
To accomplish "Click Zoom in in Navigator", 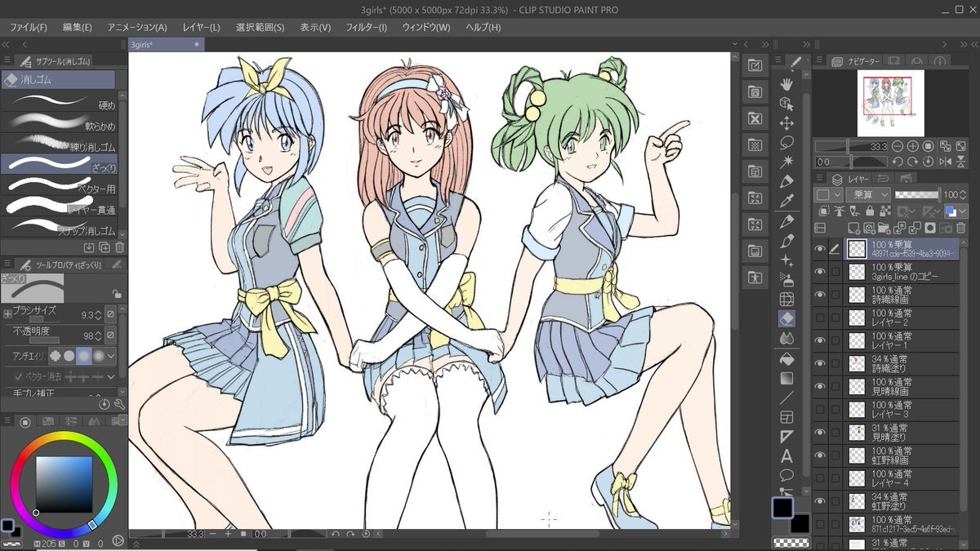I will pyautogui.click(x=912, y=146).
